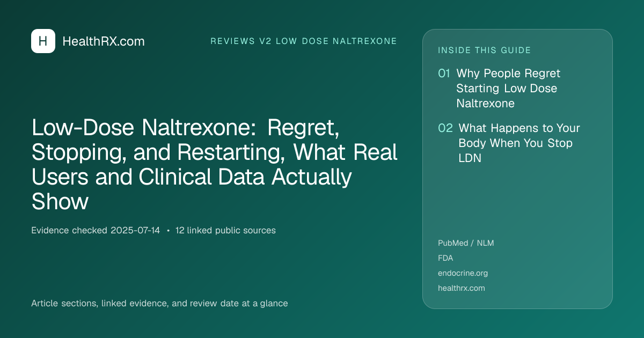Click the 'Inside This Guide' heading
Viewport: 644px width, 338px height.
(x=485, y=50)
